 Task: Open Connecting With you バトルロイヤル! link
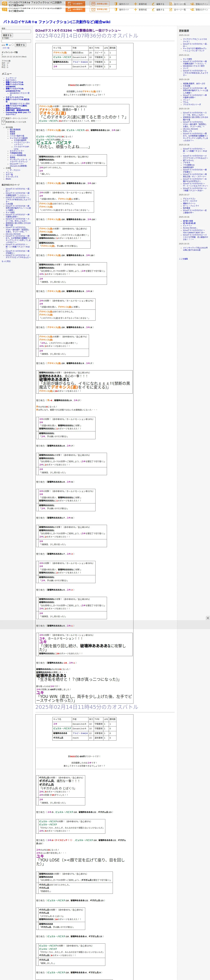[x=18, y=113]
